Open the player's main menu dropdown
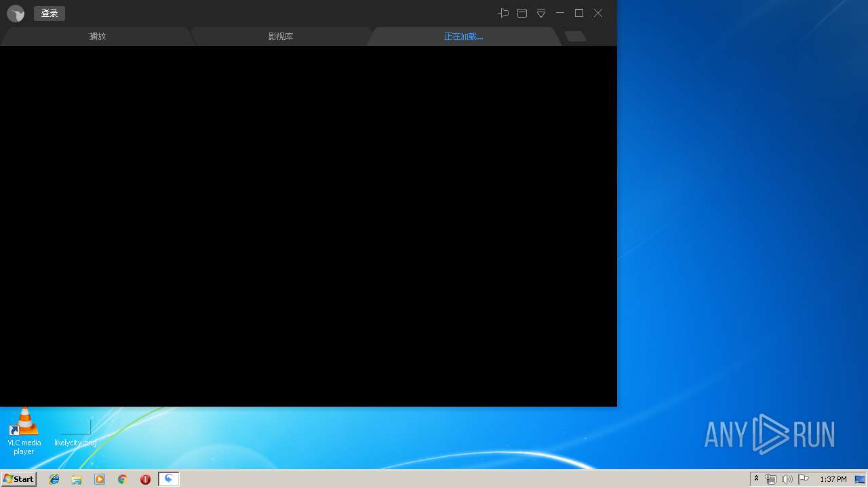The width and height of the screenshot is (868, 488). click(x=541, y=13)
